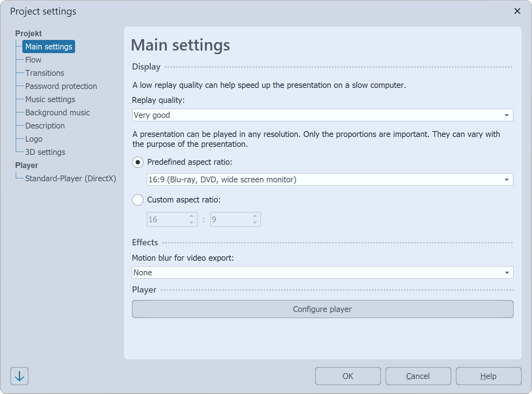Image resolution: width=532 pixels, height=394 pixels.
Task: Enable the Custom aspect ratio option
Action: point(137,200)
